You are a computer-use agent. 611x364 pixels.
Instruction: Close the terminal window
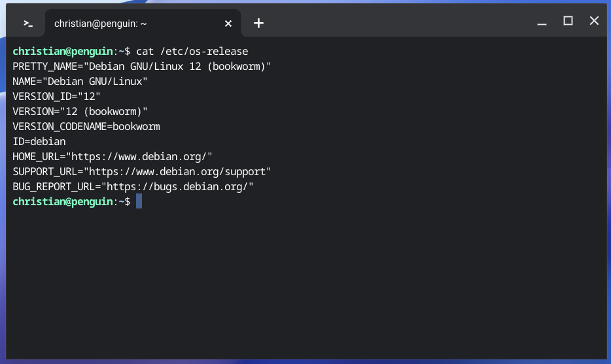point(594,21)
